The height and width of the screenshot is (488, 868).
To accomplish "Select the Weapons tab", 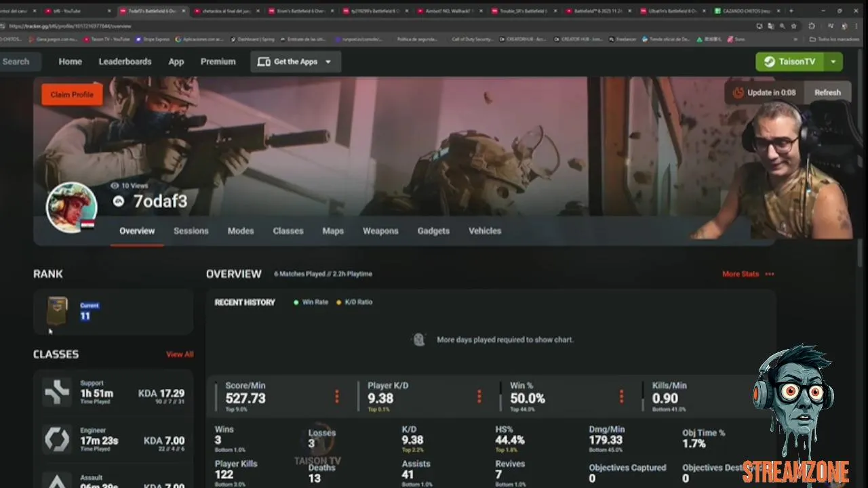I will click(380, 231).
